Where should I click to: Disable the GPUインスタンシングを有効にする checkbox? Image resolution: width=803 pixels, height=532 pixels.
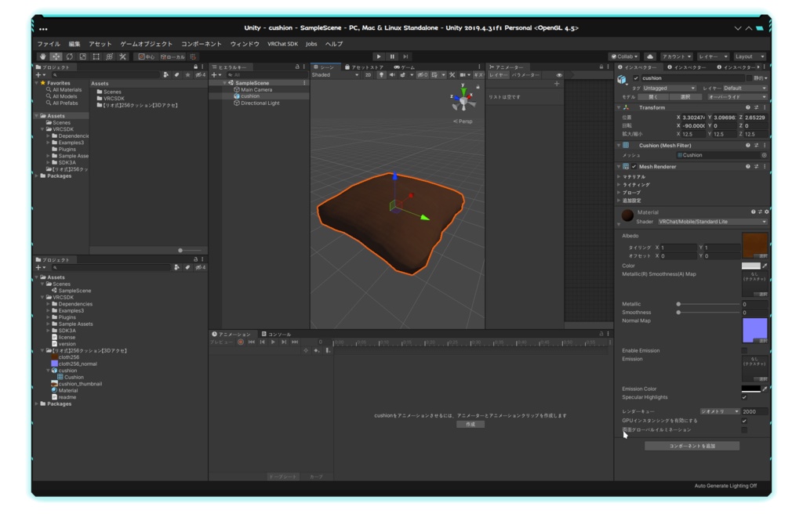pos(743,421)
